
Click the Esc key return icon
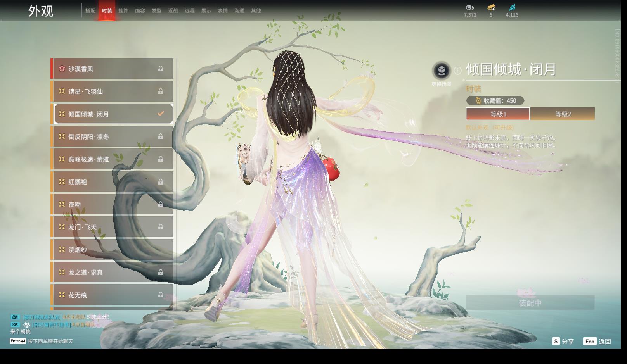point(590,342)
